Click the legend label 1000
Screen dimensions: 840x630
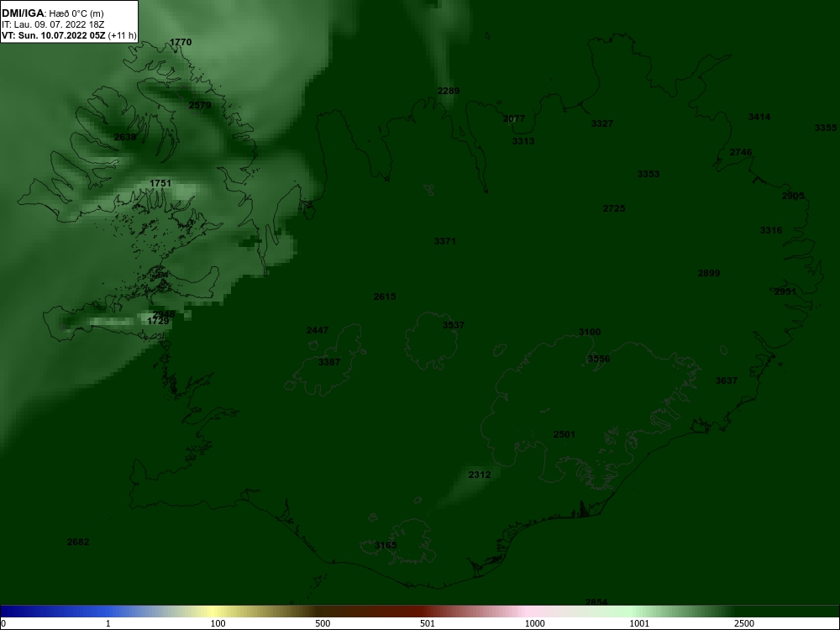(x=534, y=623)
